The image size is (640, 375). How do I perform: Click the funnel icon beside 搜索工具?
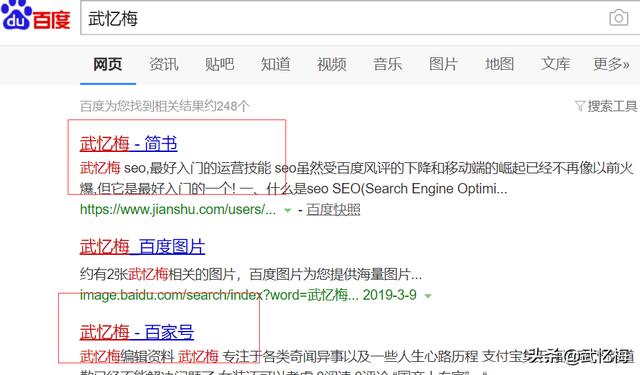580,106
